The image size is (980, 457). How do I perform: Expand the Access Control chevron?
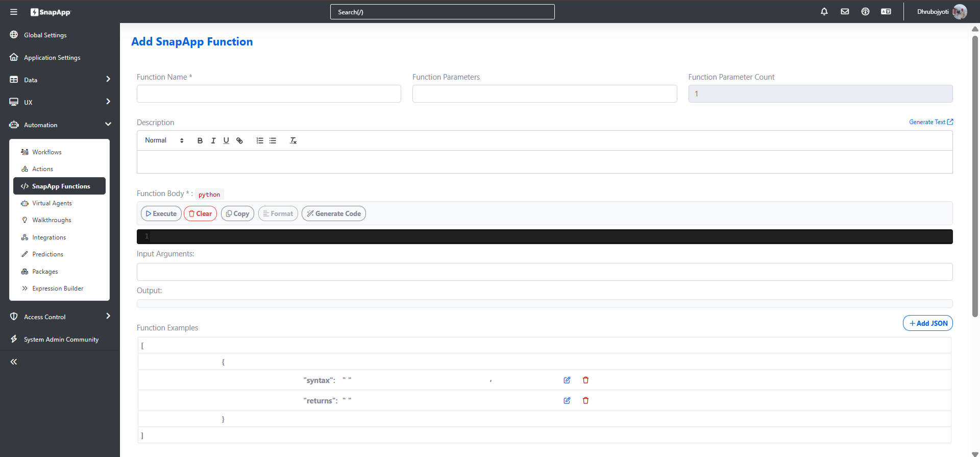(108, 316)
